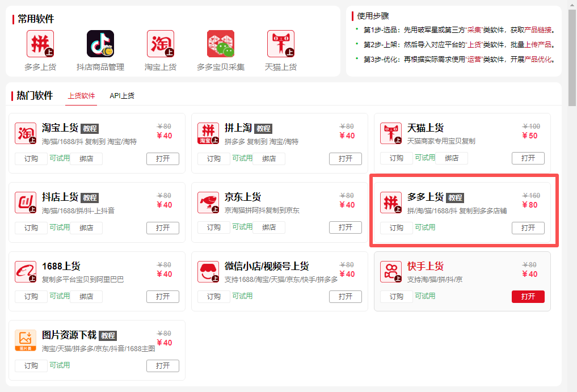
Task: Follow the red "采集" link in step 1
Action: (474, 30)
